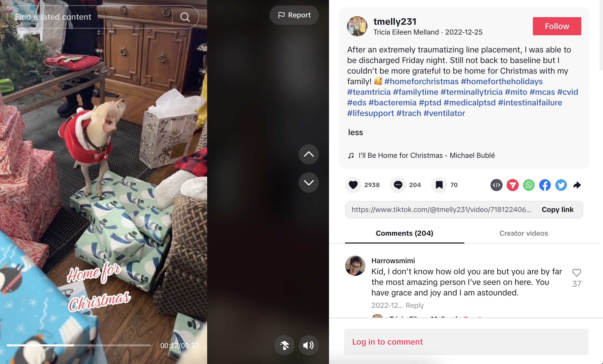
Task: Seek on the video progress bar
Action: coord(79,345)
